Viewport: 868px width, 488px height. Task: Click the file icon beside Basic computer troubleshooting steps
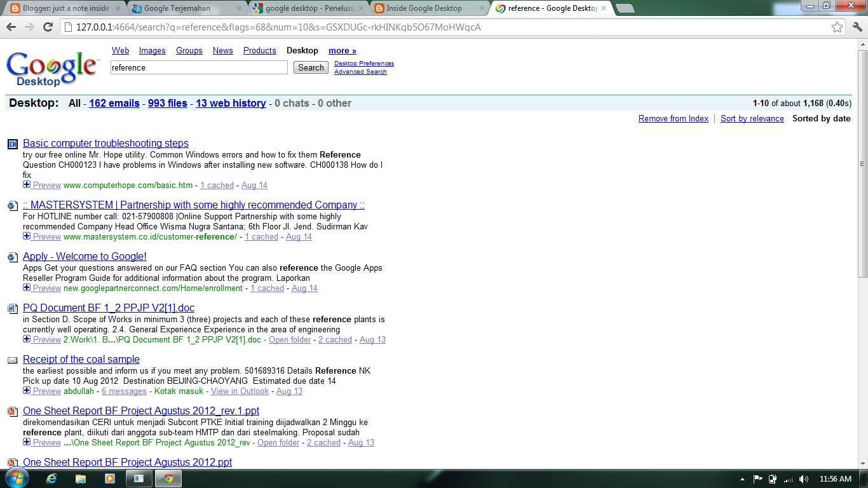pos(12,144)
